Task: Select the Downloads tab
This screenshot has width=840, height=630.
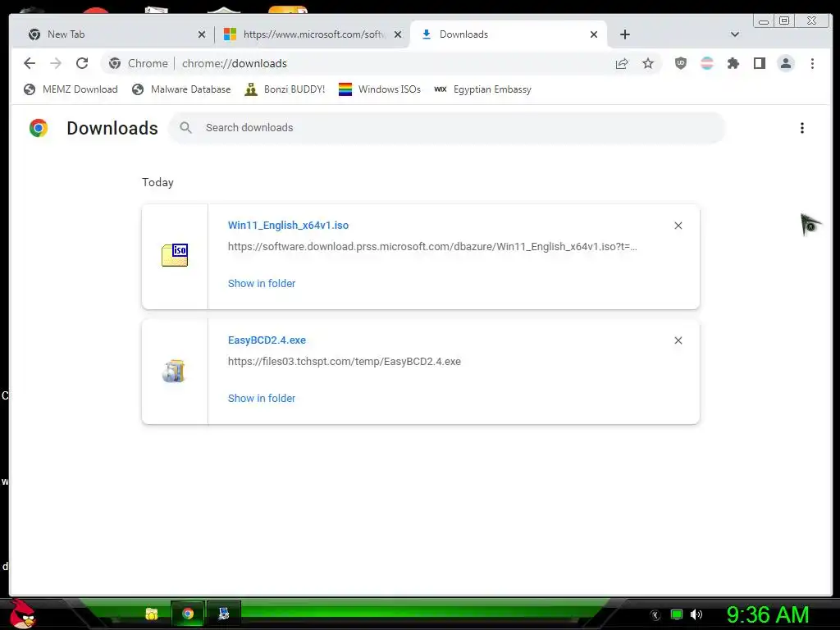Action: click(x=508, y=34)
